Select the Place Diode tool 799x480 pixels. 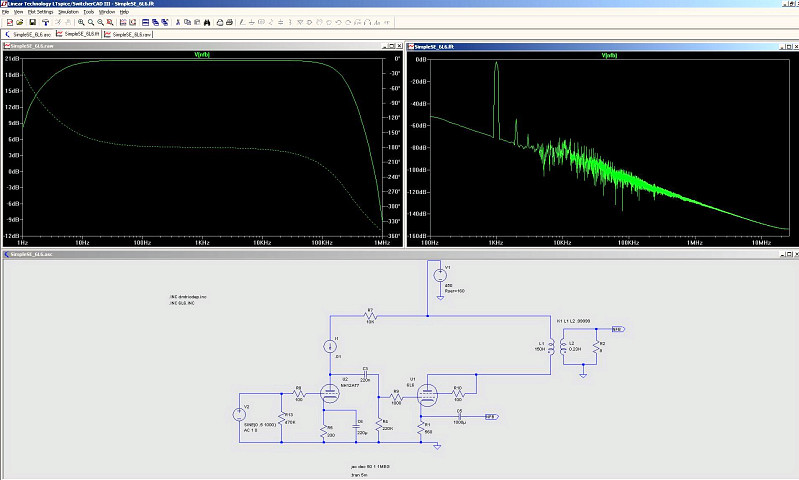[x=300, y=22]
